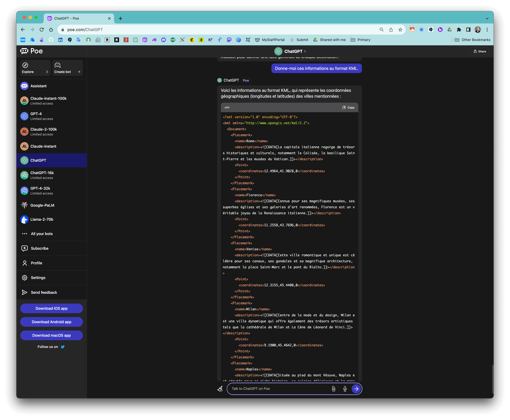Go to Profile

[x=52, y=263]
